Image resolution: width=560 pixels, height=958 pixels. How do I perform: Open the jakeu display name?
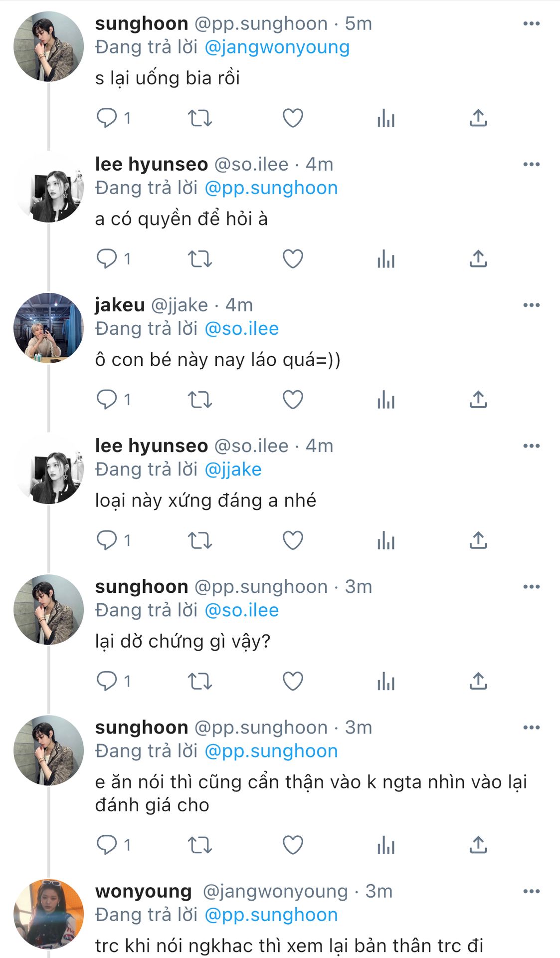(120, 305)
